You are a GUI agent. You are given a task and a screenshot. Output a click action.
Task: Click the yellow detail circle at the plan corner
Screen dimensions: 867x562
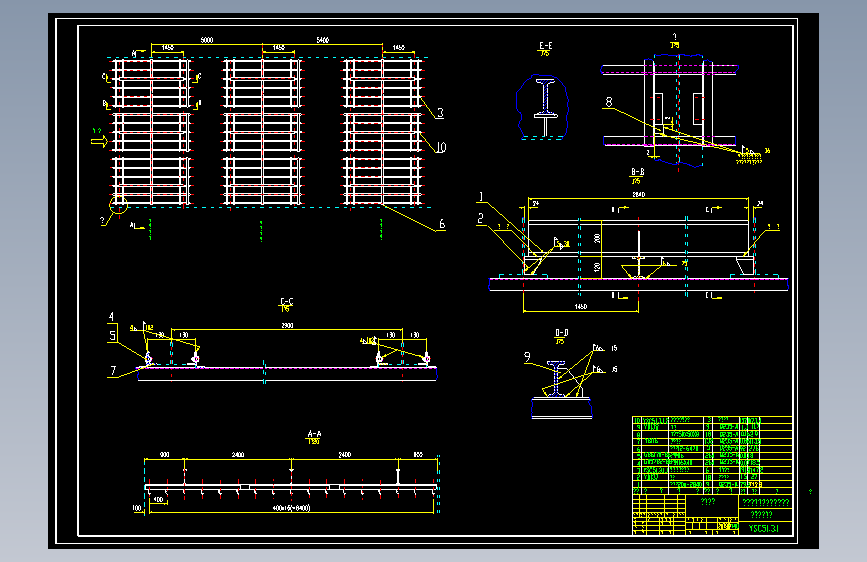pyautogui.click(x=118, y=205)
